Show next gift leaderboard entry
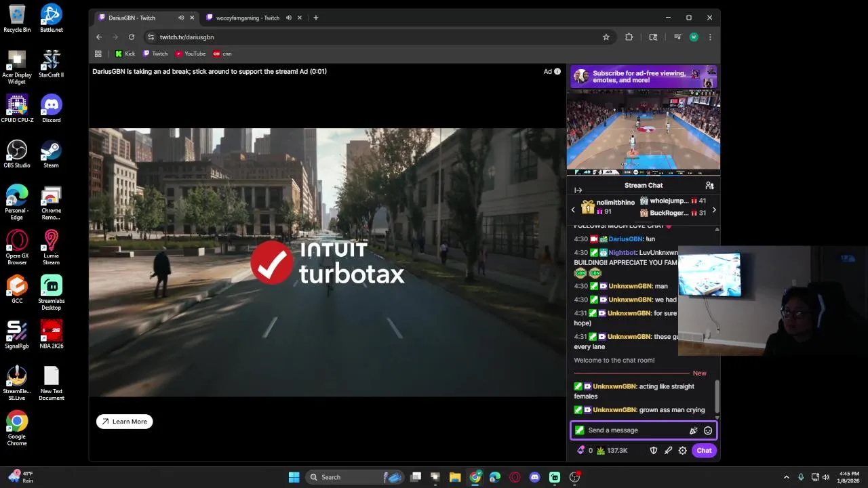 [x=713, y=210]
